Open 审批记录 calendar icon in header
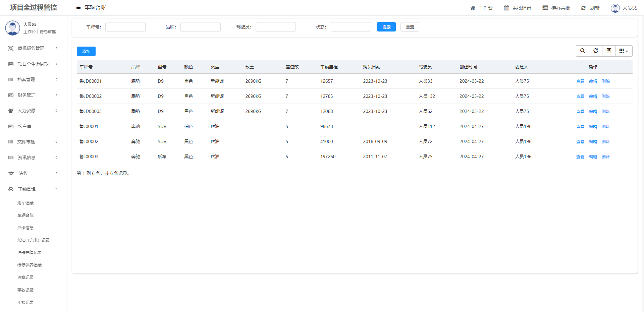644x312 pixels. click(506, 8)
